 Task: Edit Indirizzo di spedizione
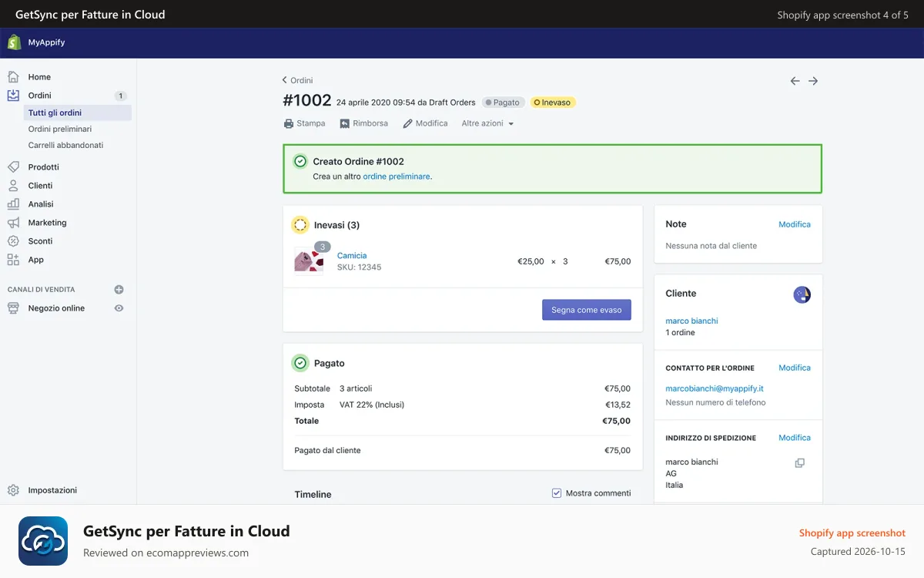point(795,438)
